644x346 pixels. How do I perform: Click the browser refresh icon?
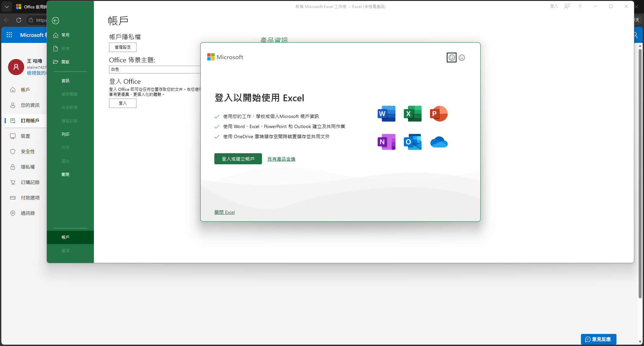click(19, 20)
